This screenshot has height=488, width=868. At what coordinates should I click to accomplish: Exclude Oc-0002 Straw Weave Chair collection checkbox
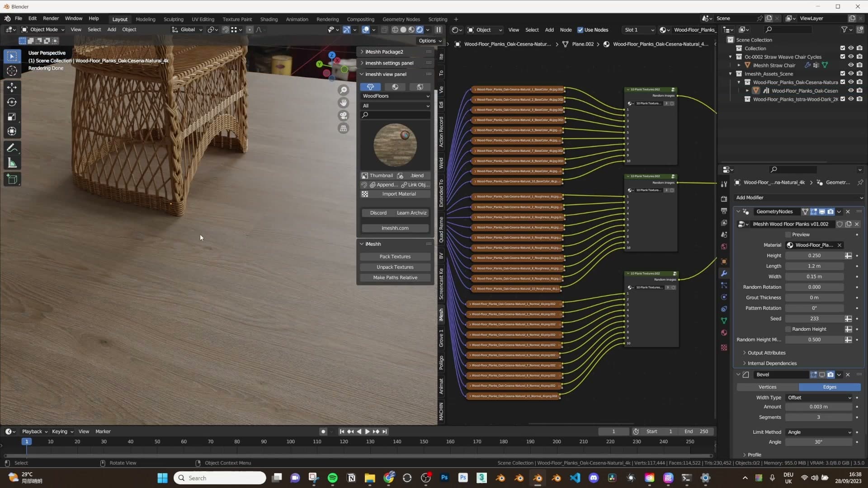click(x=843, y=57)
